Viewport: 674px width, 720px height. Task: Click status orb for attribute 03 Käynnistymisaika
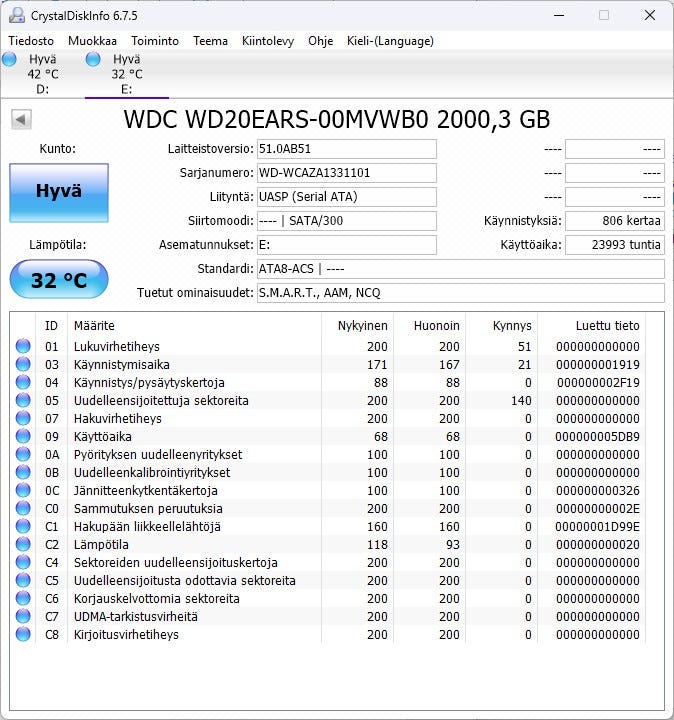point(23,364)
